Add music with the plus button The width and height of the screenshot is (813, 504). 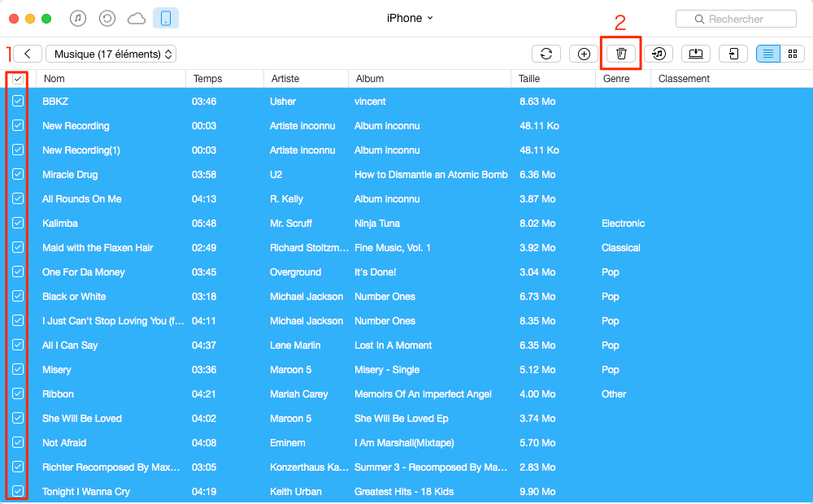(584, 54)
